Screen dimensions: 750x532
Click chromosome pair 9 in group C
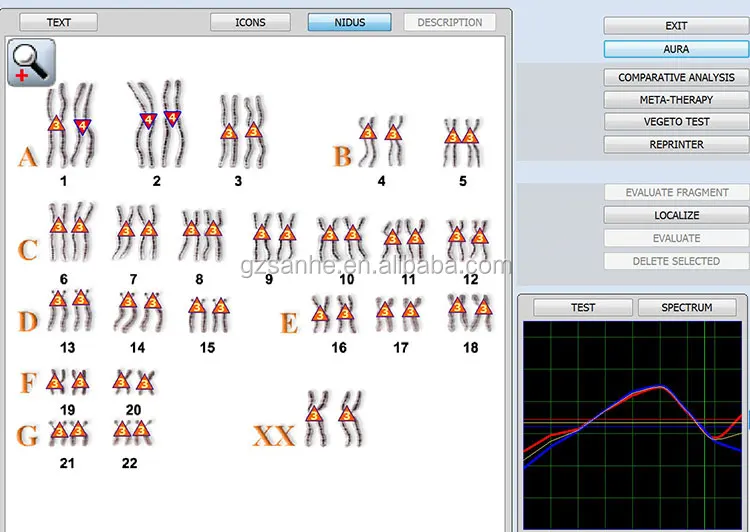[x=273, y=233]
